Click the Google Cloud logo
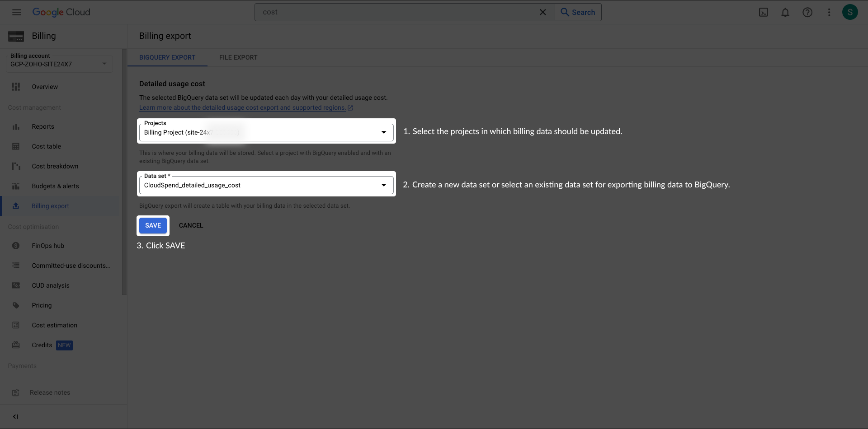This screenshot has width=868, height=429. [61, 12]
